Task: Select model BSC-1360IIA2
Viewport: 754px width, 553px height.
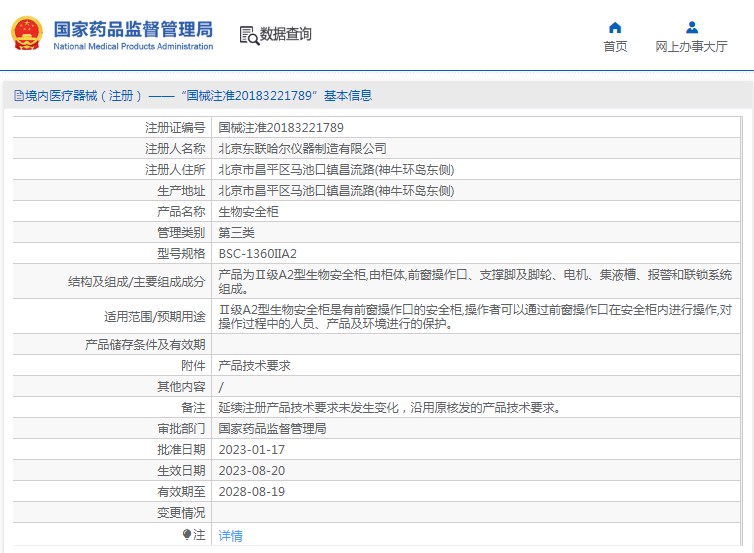Action: tap(257, 253)
